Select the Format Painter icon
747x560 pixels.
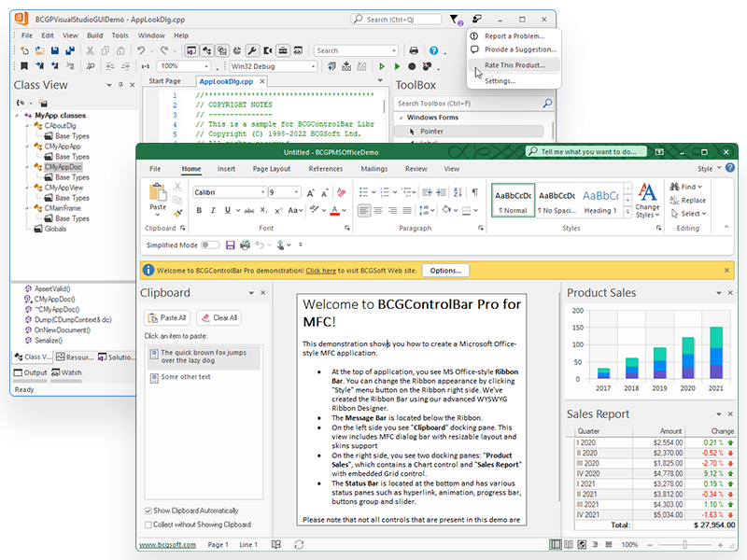point(176,212)
